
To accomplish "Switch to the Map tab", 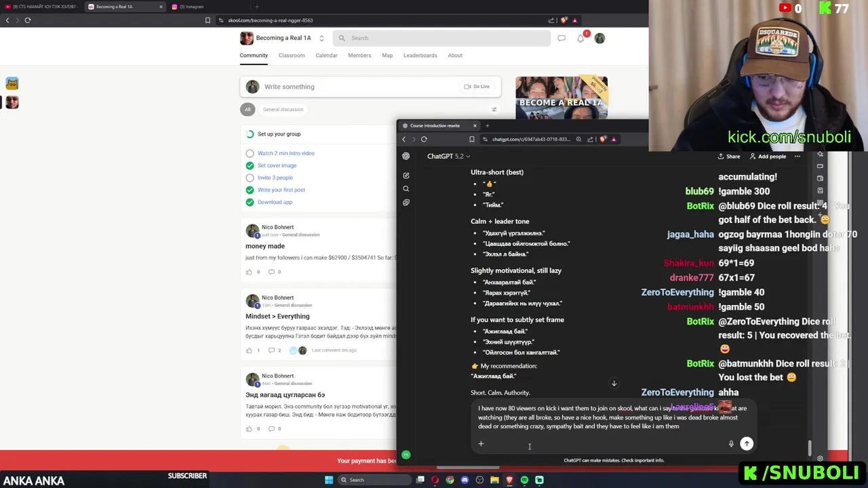I will [x=387, y=56].
